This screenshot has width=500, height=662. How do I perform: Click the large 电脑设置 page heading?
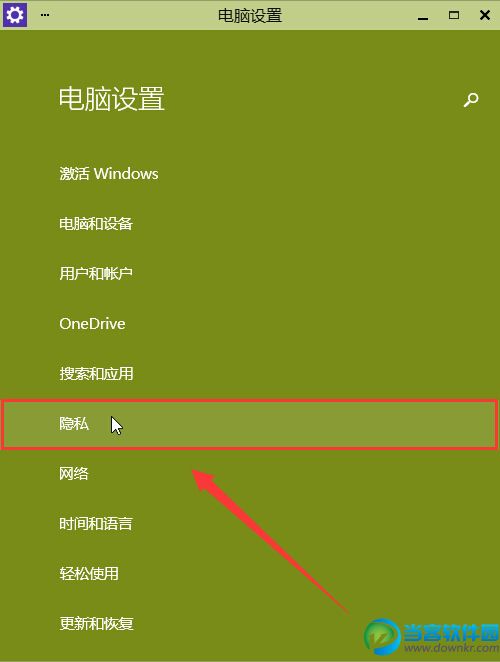[112, 99]
